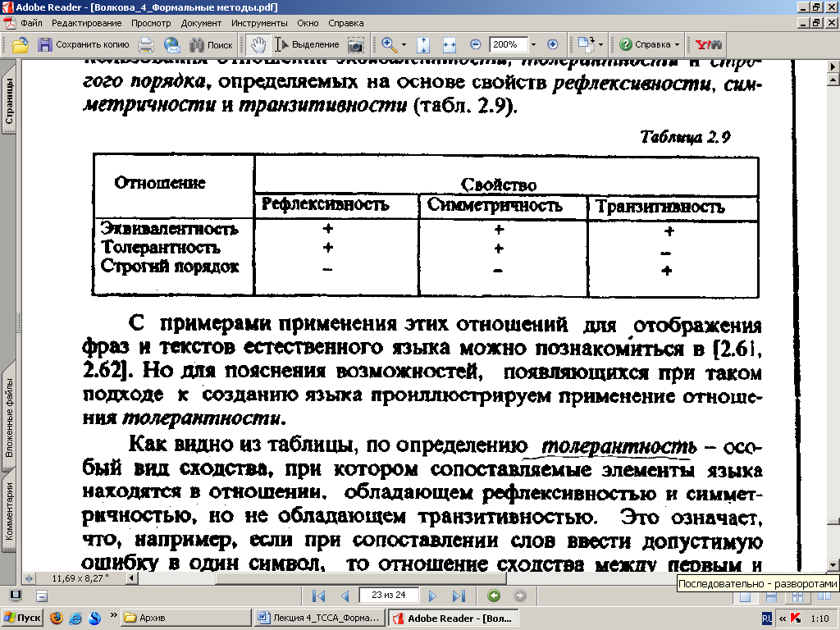The height and width of the screenshot is (630, 840).
Task: Expand the Справка toolbar dropdown arrow
Action: 677,44
